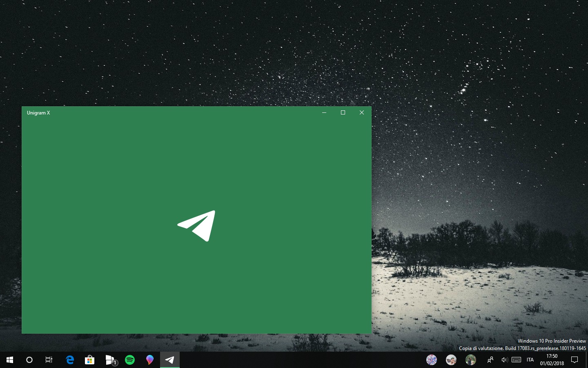Launch Microsoft Edge from the taskbar

(70, 360)
